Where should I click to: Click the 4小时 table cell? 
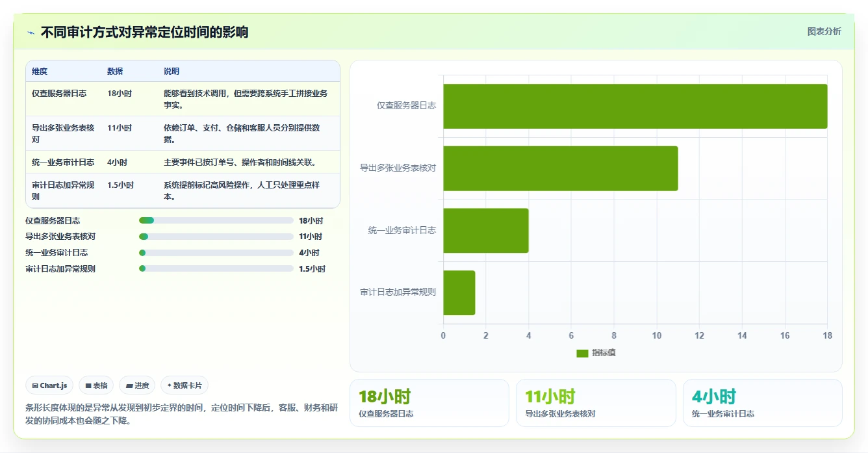(117, 162)
